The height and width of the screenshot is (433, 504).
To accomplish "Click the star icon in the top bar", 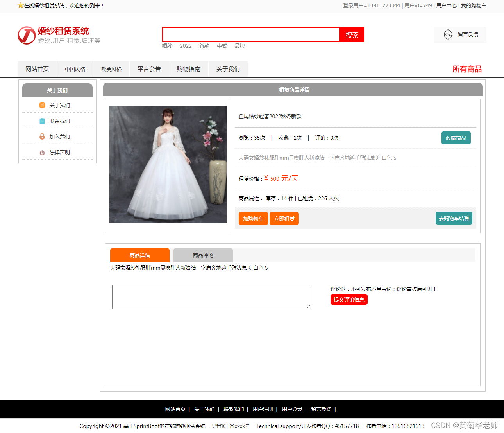I will coord(20,5).
